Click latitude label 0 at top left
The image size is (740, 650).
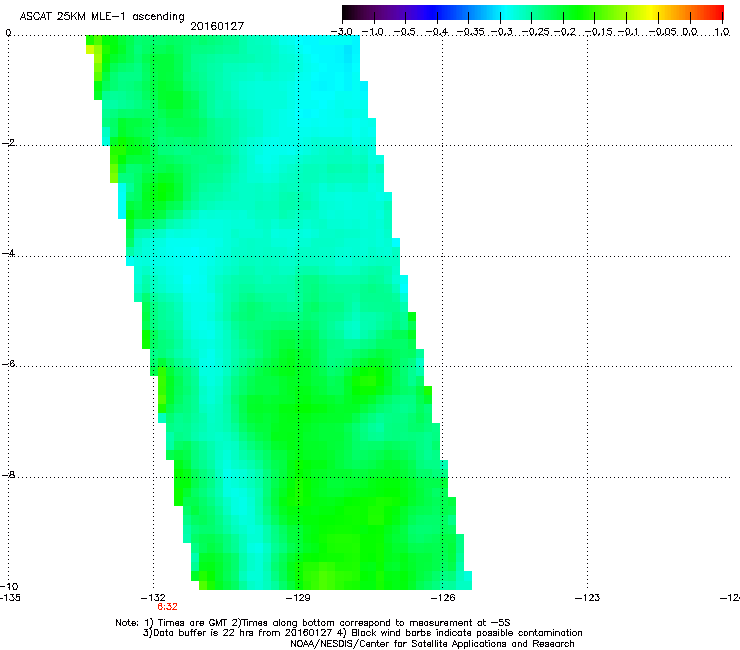click(8, 33)
